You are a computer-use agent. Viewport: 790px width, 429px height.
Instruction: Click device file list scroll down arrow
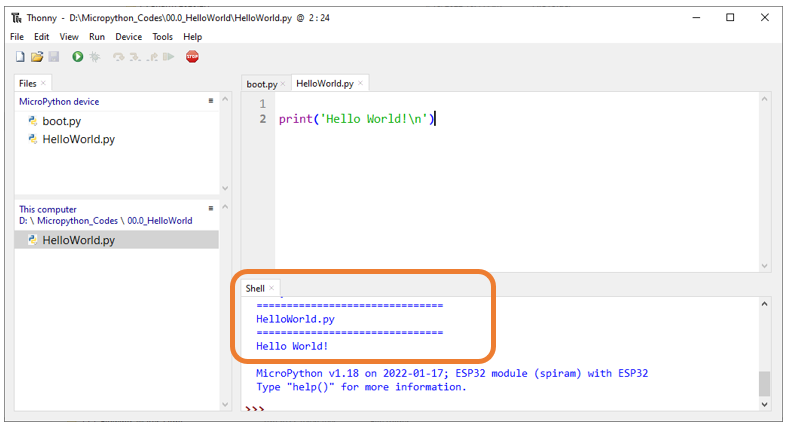[225, 189]
